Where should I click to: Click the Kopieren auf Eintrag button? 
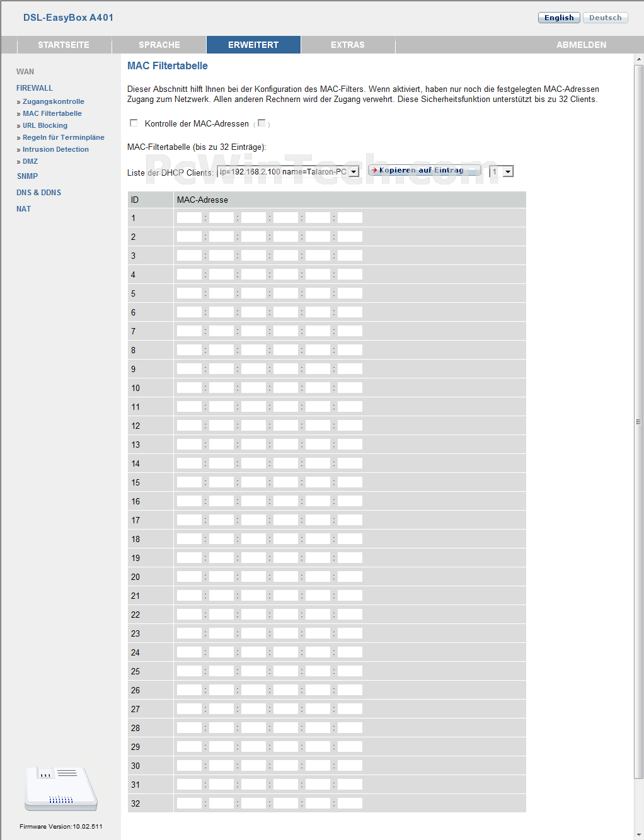click(424, 170)
